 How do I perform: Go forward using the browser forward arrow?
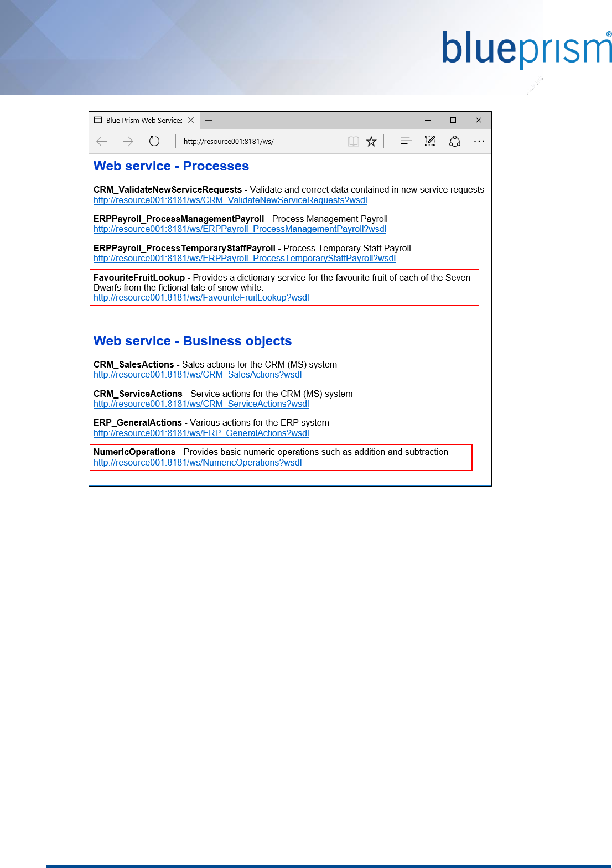click(x=128, y=142)
